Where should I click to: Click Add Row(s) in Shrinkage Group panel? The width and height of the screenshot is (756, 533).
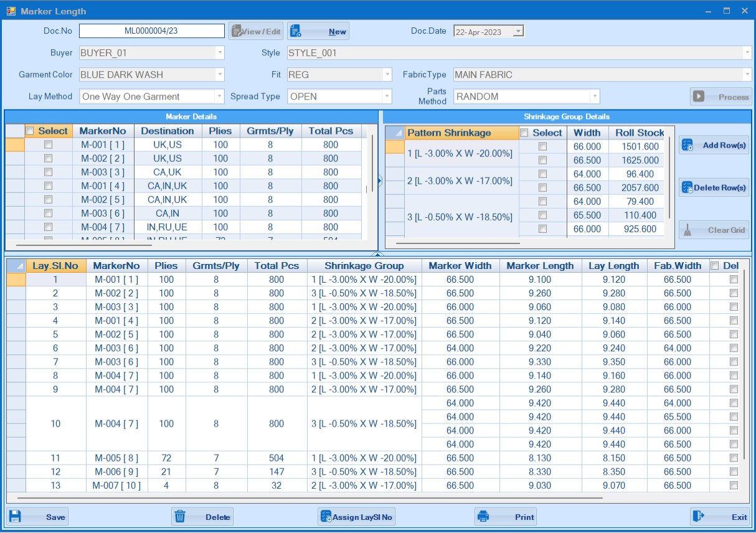(x=714, y=145)
